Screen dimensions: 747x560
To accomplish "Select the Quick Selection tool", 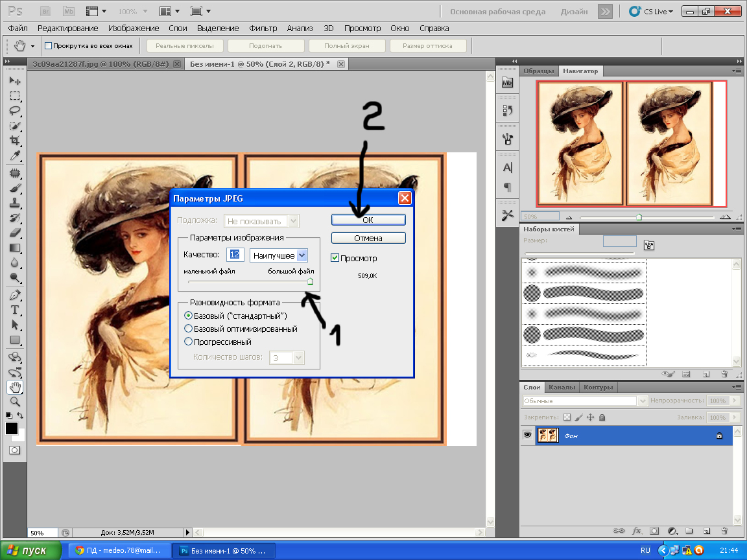I will [15, 126].
